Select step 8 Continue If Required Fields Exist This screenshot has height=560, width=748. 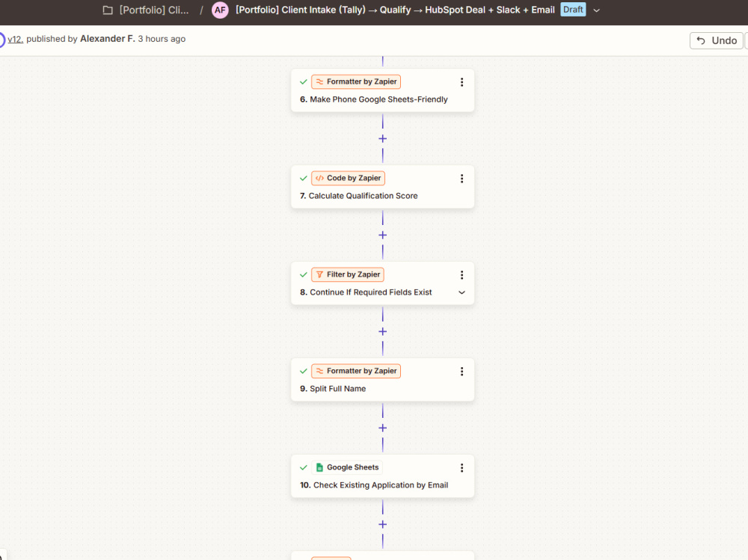coord(382,283)
